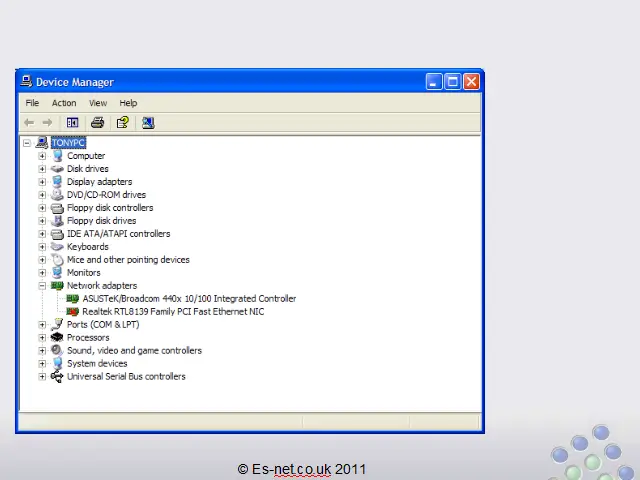Expand the Keyboards node
Screen dimensions: 640x480
pyautogui.click(x=42, y=247)
